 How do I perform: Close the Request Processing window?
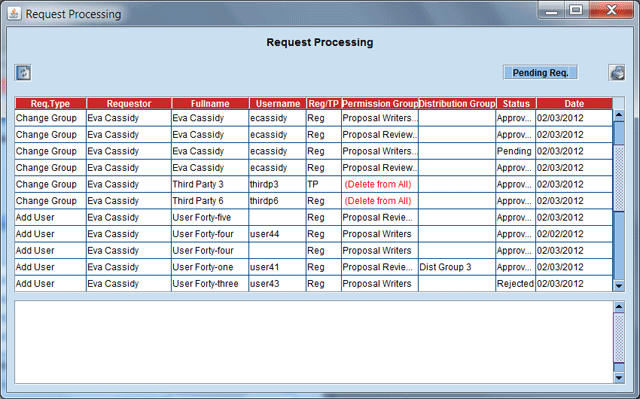point(611,10)
